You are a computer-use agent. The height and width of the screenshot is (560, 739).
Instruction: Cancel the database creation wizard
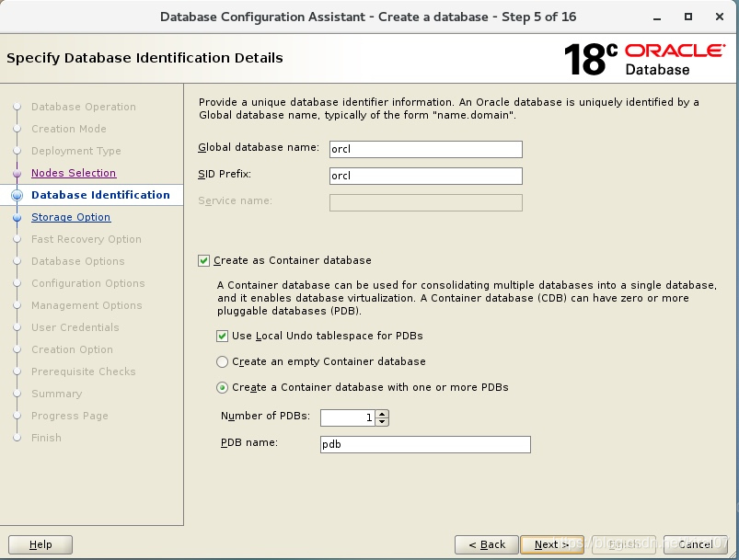pos(696,544)
